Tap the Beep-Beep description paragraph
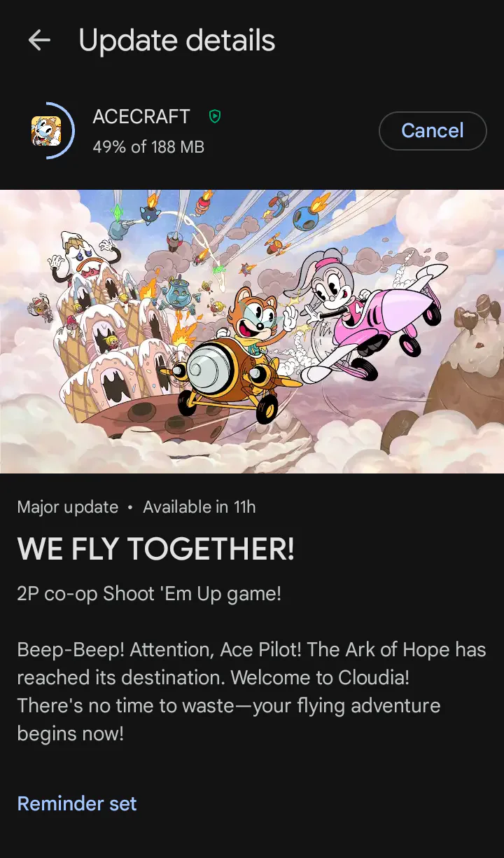Viewport: 504px width, 858px height. point(251,691)
